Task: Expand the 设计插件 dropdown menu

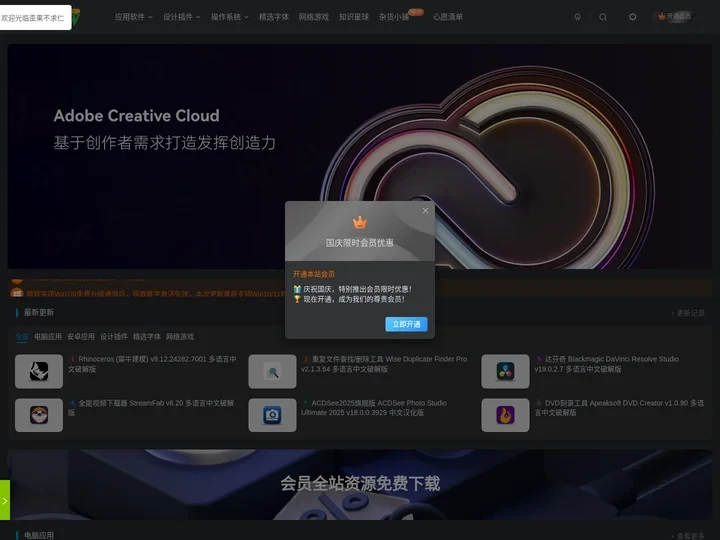Action: 182,17
